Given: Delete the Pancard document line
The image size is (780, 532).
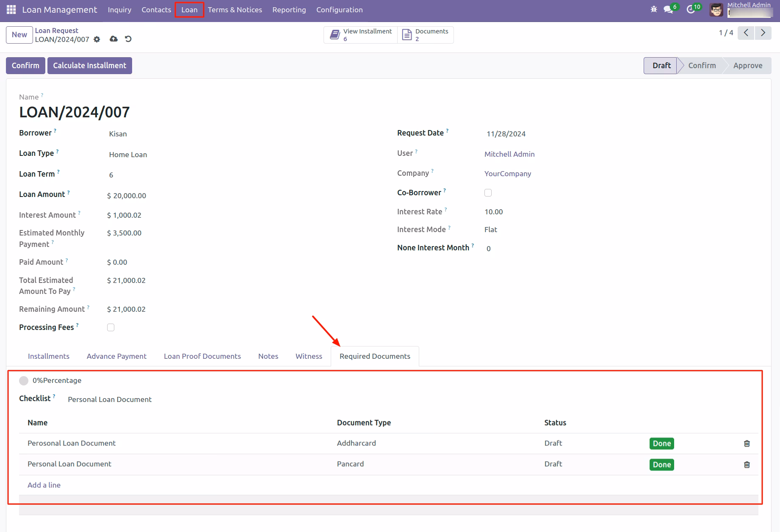Looking at the screenshot, I should tap(747, 465).
